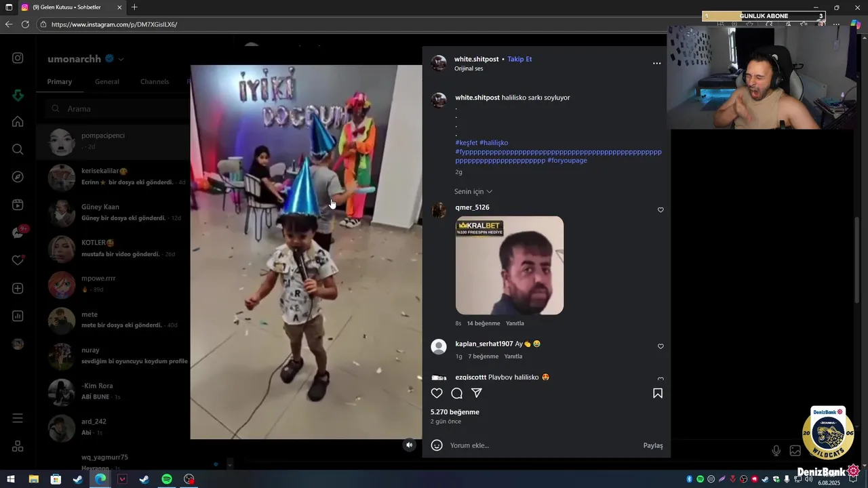Open the search magnifier in the sidebar
This screenshot has width=868, height=488.
click(18, 149)
